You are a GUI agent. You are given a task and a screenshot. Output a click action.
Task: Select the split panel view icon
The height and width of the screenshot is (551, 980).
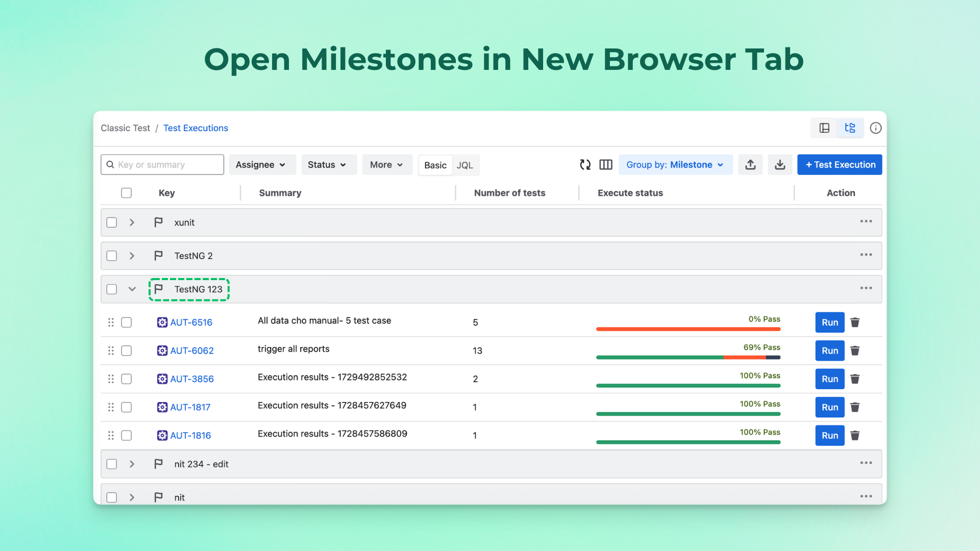tap(824, 128)
